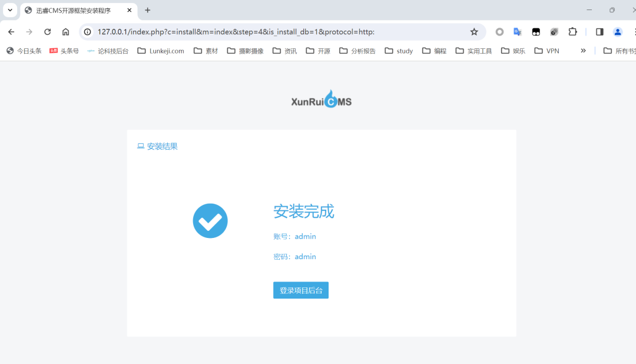This screenshot has height=364, width=636.
Task: Click the 登录项目后台 button
Action: pyautogui.click(x=300, y=290)
